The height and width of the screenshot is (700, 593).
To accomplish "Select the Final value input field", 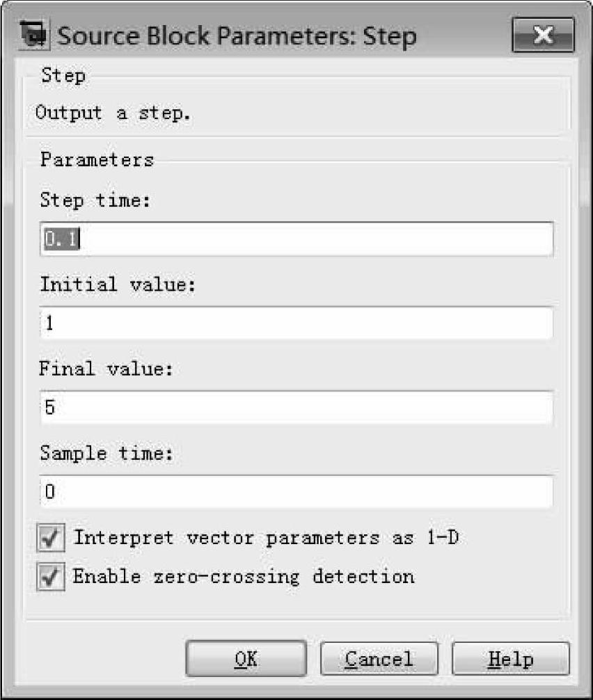I will [296, 408].
